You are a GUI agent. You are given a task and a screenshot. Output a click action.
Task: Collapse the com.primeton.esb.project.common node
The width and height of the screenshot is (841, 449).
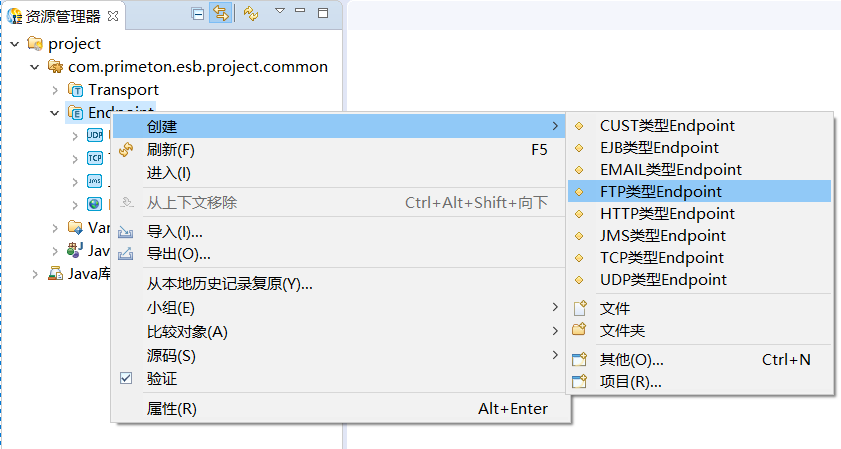(x=35, y=67)
